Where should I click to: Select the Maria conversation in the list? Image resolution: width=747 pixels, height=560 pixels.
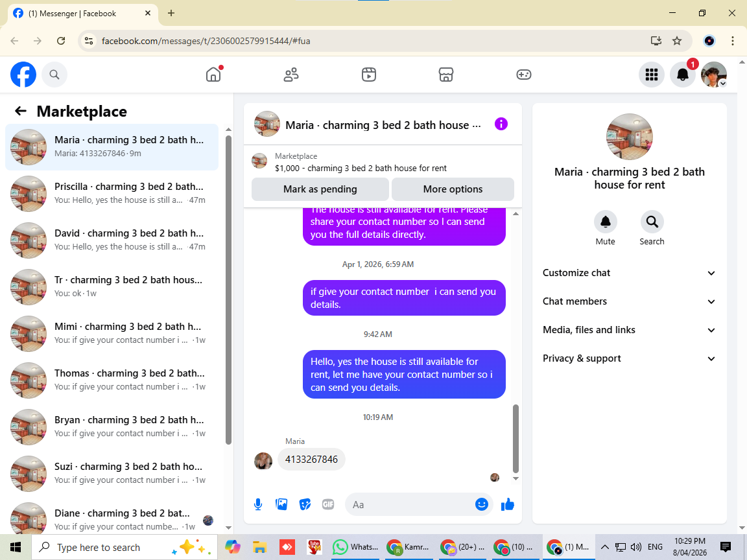pyautogui.click(x=112, y=147)
